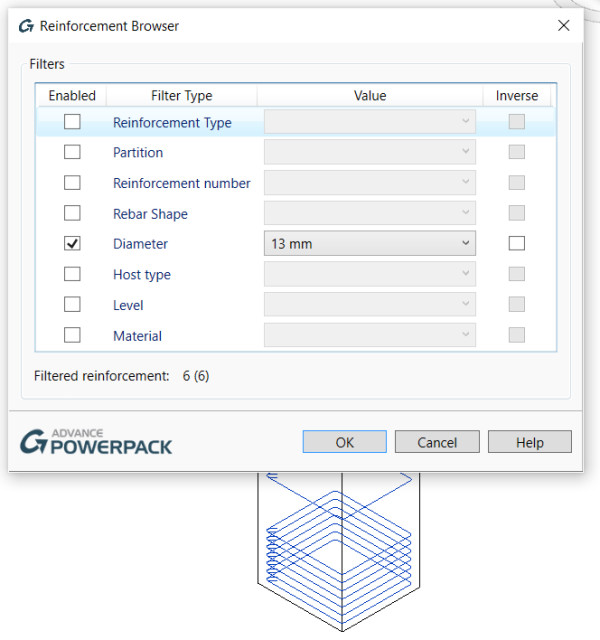Enable the Level filter checkbox

point(72,304)
